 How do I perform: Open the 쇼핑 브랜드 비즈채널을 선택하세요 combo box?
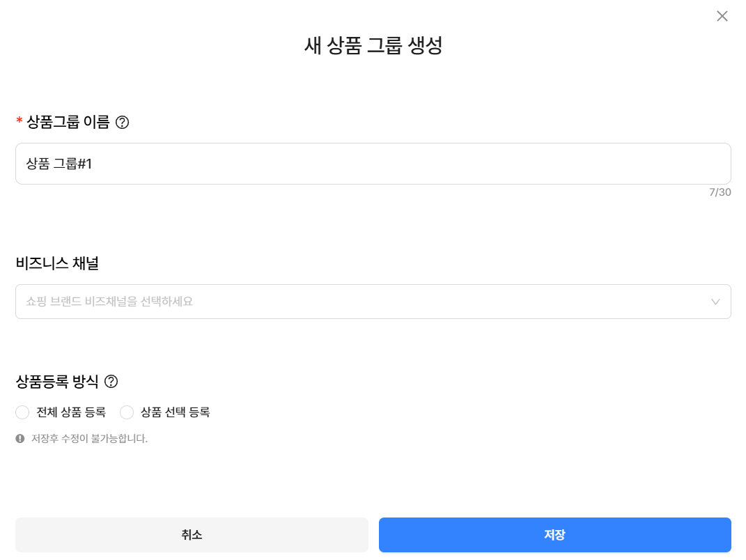373,302
